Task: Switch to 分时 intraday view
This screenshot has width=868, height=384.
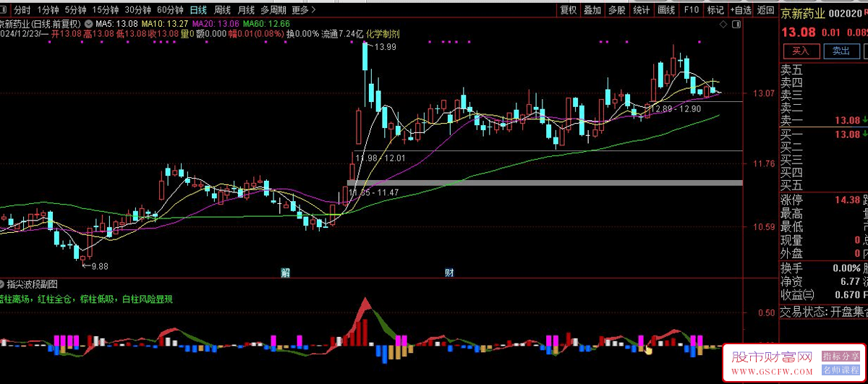Action: tap(22, 10)
